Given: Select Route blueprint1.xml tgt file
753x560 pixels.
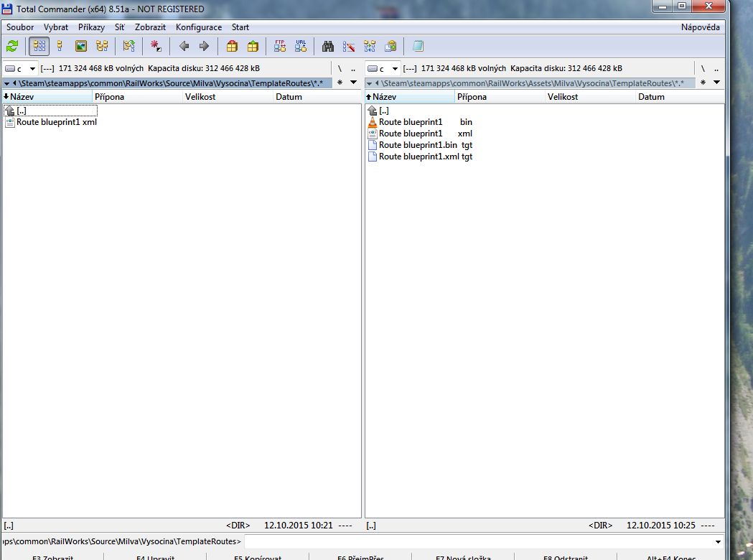Looking at the screenshot, I should click(x=420, y=157).
